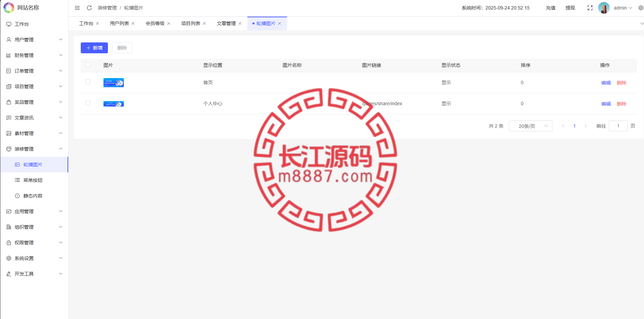Close the 会员等级 tab
Image resolution: width=644 pixels, height=319 pixels.
169,23
